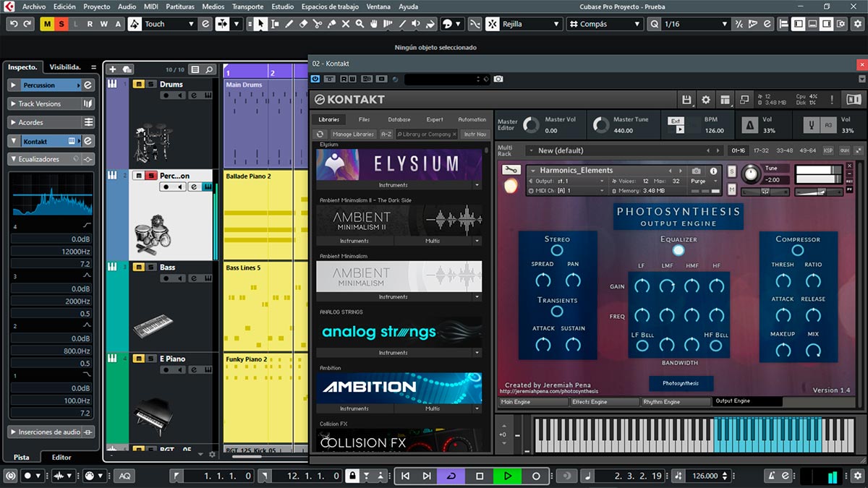Open Kontakt options gear
This screenshot has width=868, height=488.
[x=707, y=100]
